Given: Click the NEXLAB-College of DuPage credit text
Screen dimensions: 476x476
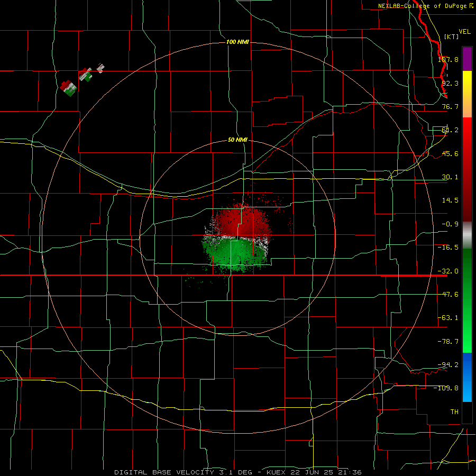Looking at the screenshot, I should tap(425, 6).
